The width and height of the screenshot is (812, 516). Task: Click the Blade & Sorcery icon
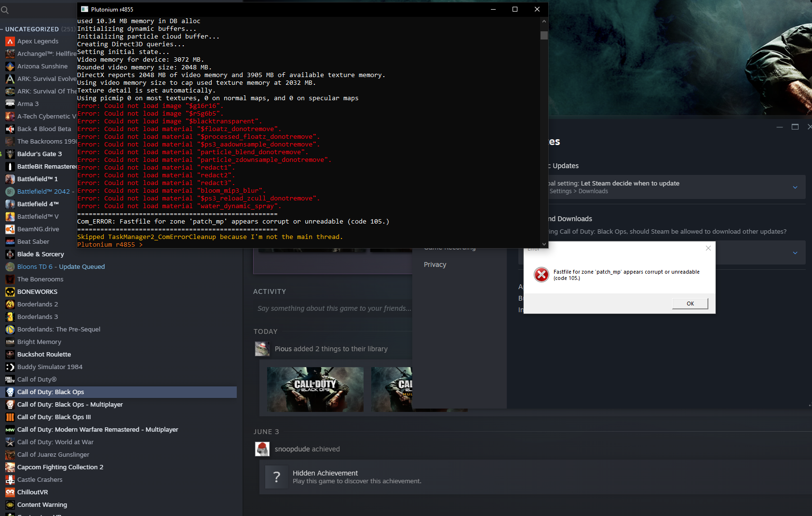coord(10,254)
